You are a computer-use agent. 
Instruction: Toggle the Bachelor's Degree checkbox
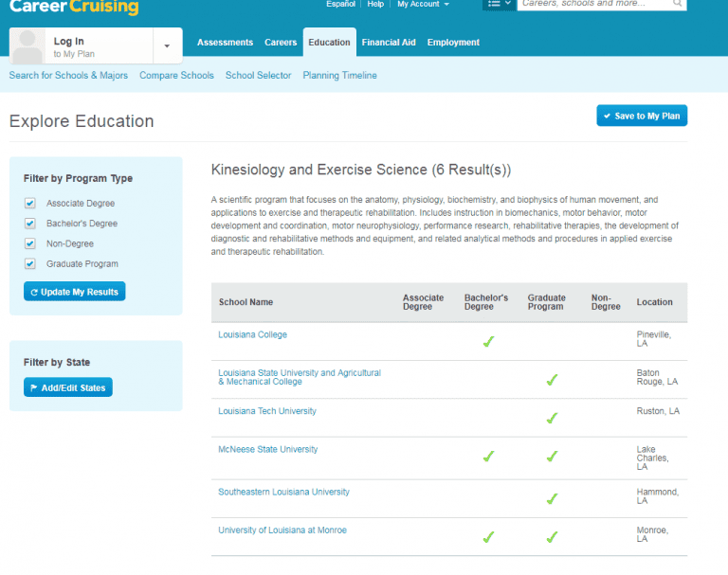[x=30, y=224]
